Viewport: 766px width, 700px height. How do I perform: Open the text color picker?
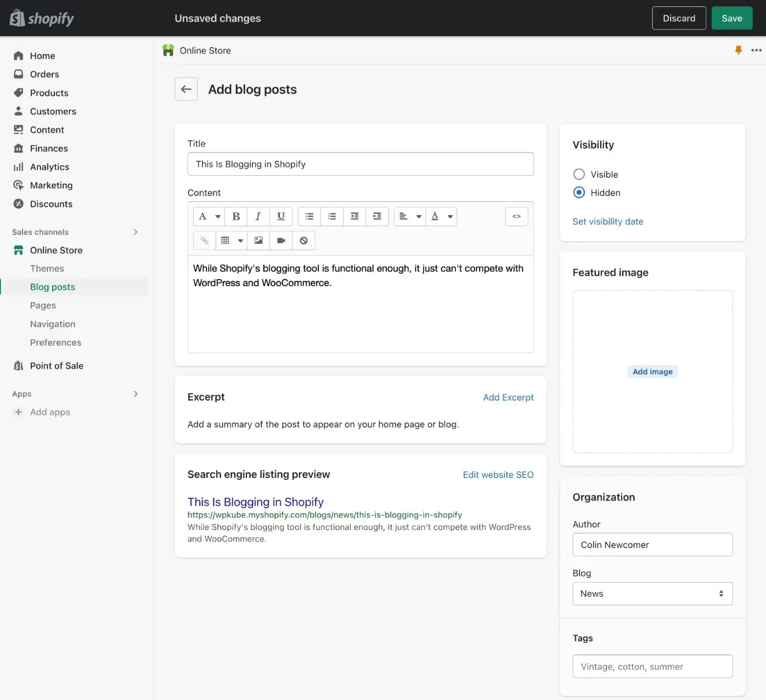442,216
